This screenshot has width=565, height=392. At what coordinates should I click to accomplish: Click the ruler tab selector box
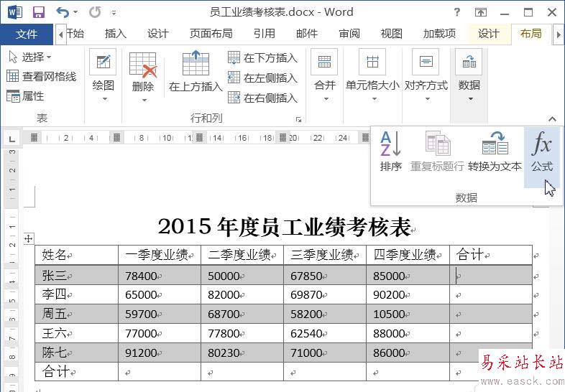12,139
